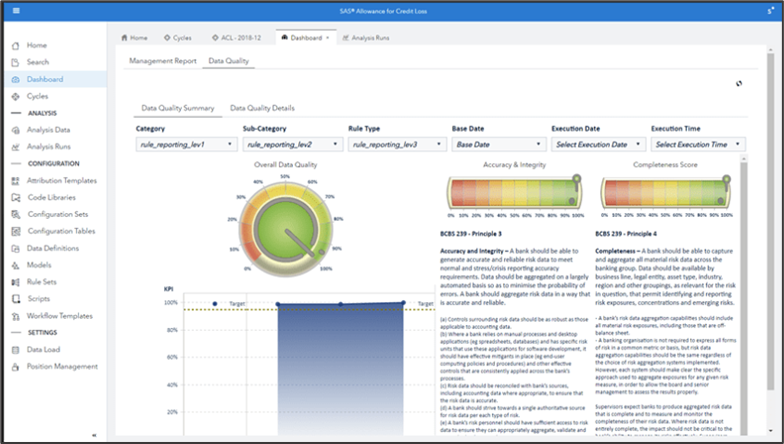Click the Cycles icon in the sidebar

click(x=16, y=97)
